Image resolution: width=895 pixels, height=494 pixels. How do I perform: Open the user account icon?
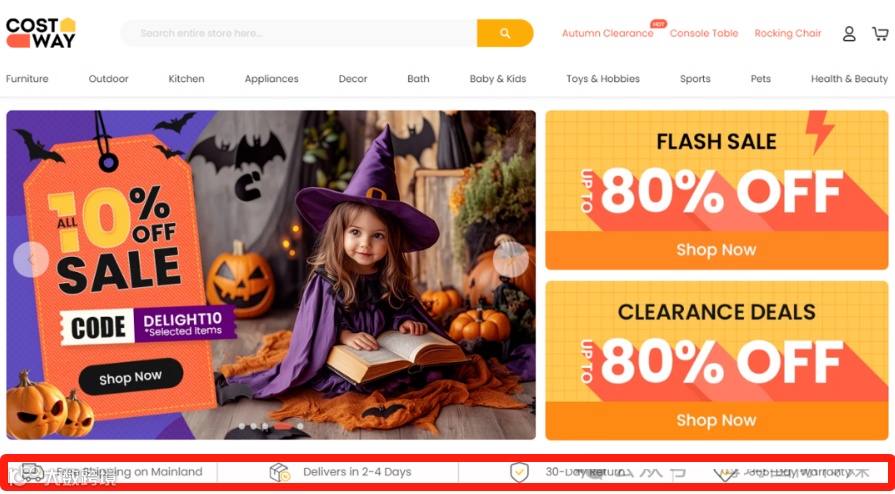[849, 34]
